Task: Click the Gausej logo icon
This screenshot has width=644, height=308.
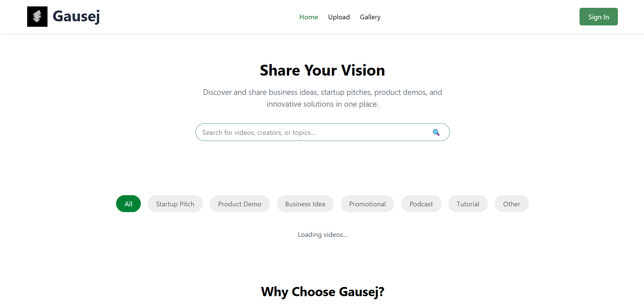Action: point(37,17)
